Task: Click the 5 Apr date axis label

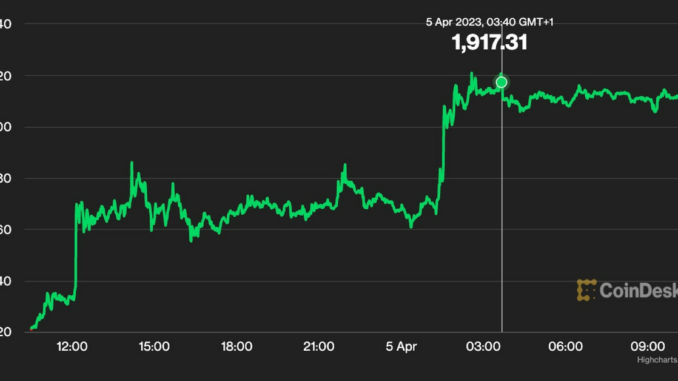Action: tap(401, 346)
